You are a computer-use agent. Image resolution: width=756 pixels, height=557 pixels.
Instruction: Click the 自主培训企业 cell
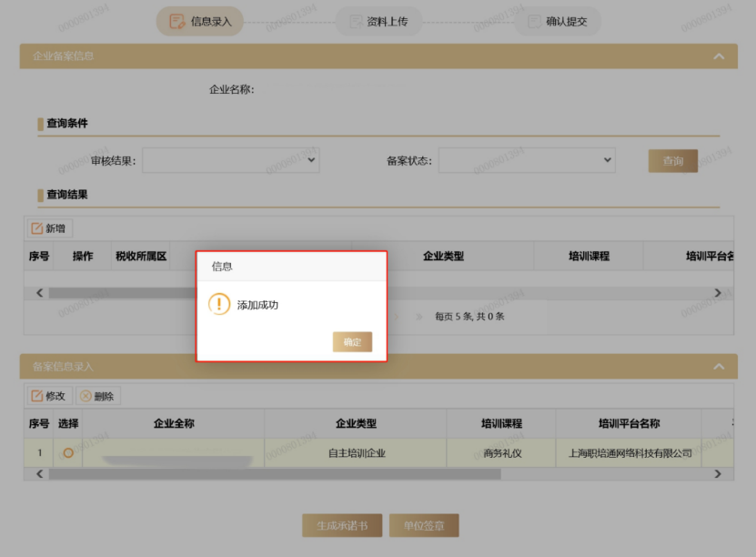click(356, 453)
